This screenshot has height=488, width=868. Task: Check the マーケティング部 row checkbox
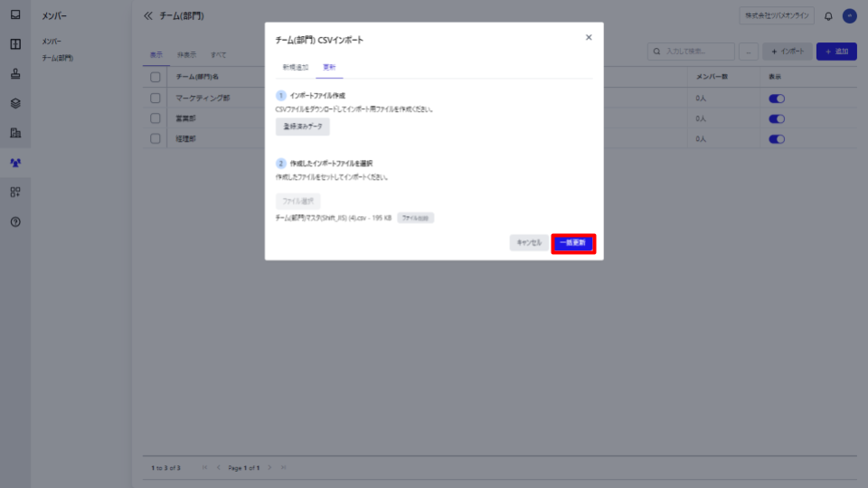155,98
